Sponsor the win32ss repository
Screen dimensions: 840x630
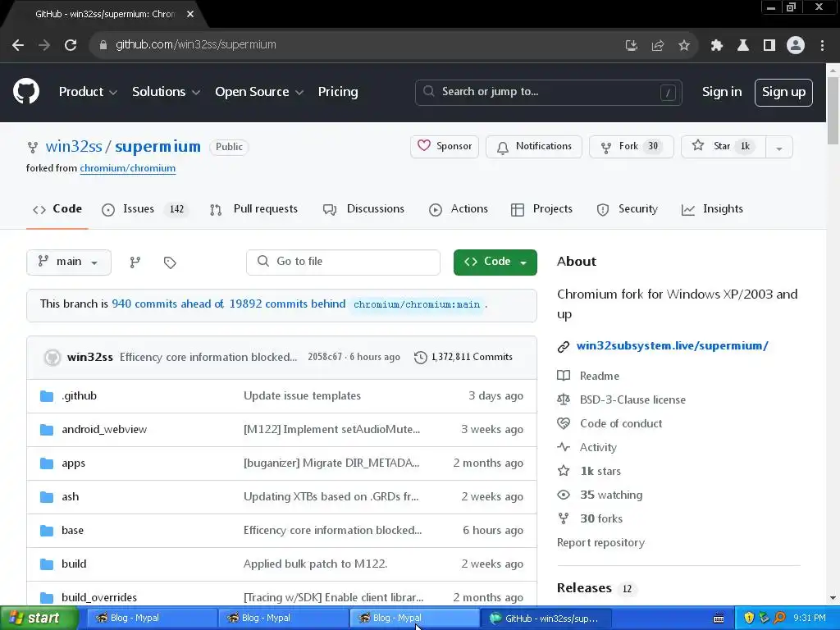click(x=444, y=146)
